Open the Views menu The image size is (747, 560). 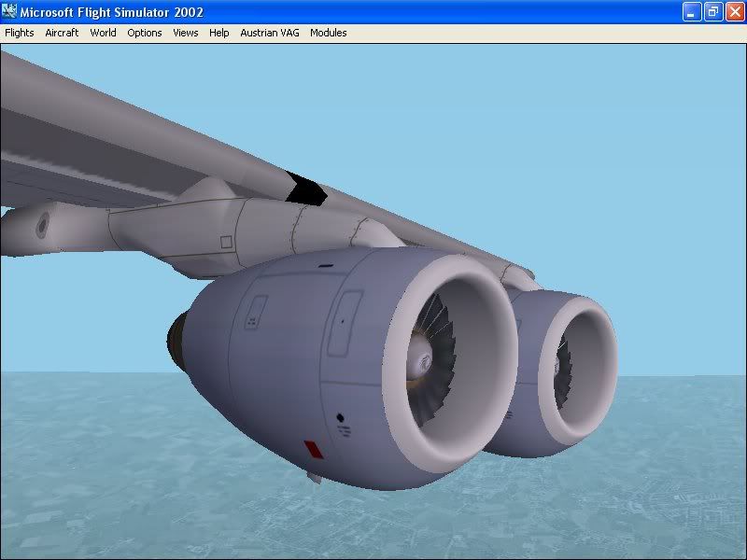click(186, 33)
